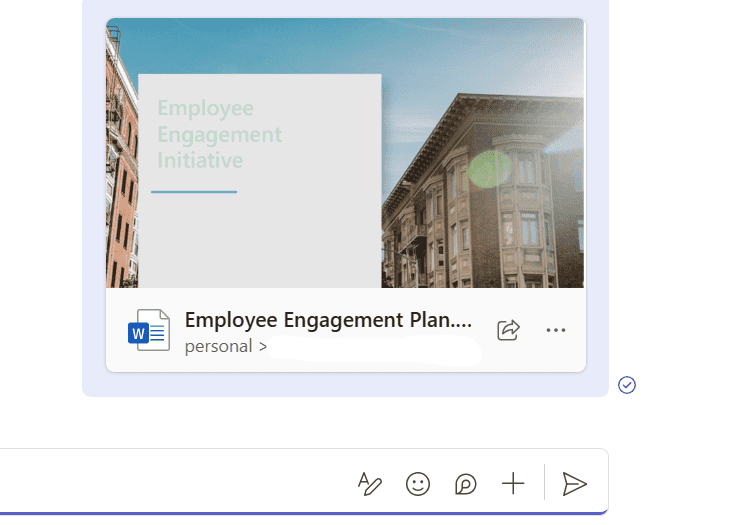This screenshot has height=525, width=730.
Task: Open the emoji picker smiley icon
Action: coord(418,484)
